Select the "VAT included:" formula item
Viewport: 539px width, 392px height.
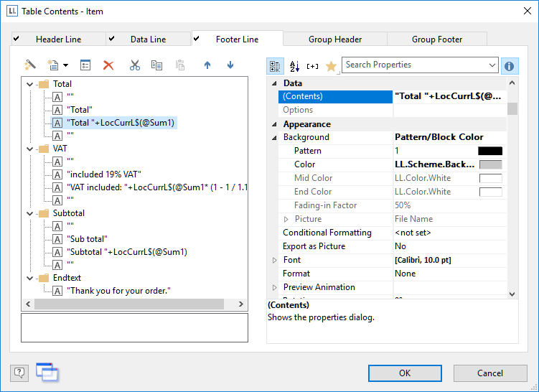click(x=156, y=187)
